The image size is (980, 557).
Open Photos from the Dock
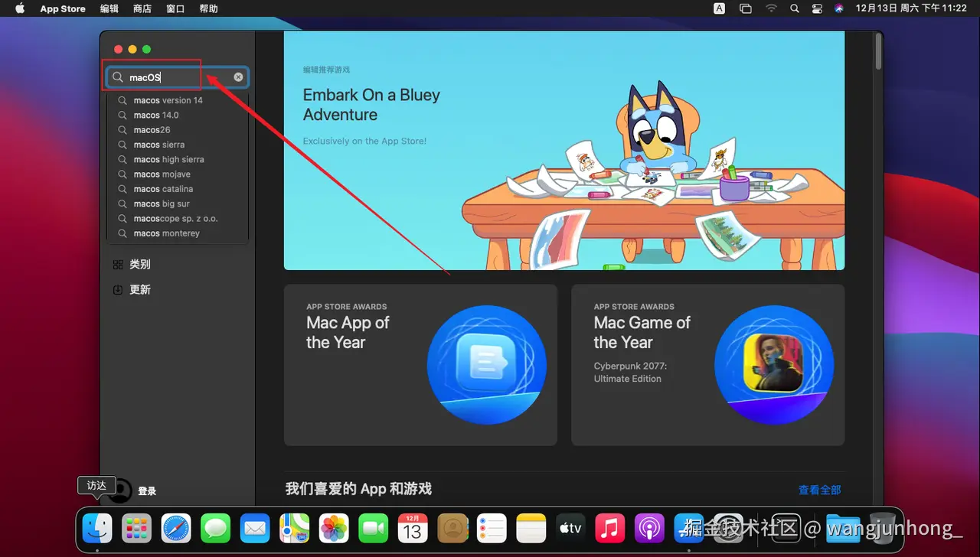pyautogui.click(x=334, y=528)
